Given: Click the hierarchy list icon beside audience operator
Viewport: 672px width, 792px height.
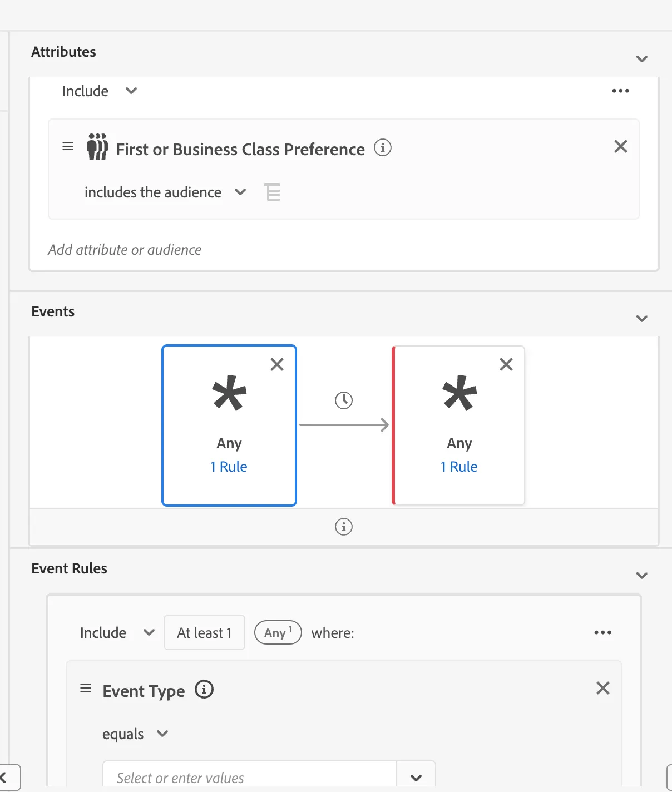Looking at the screenshot, I should 273,192.
